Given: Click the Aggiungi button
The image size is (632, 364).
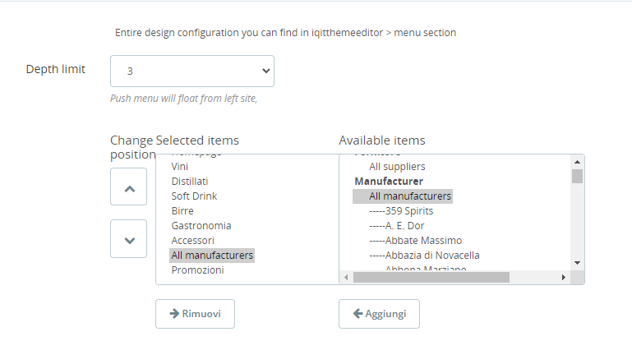Looking at the screenshot, I should point(379,313).
